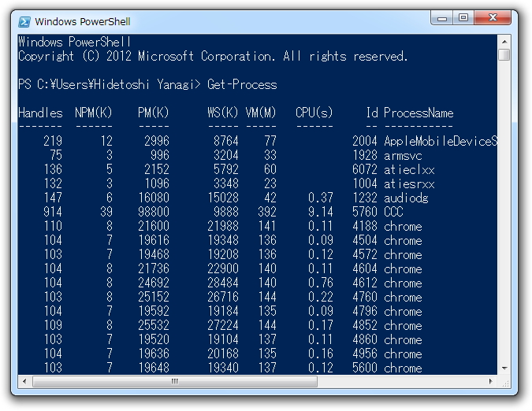Click the armsvc process name
532x411 pixels.
403,155
